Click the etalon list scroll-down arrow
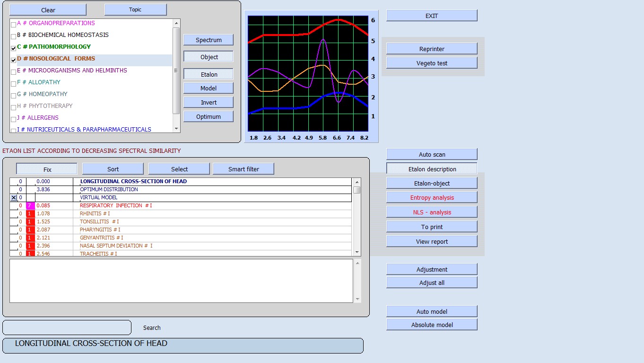 tap(357, 252)
